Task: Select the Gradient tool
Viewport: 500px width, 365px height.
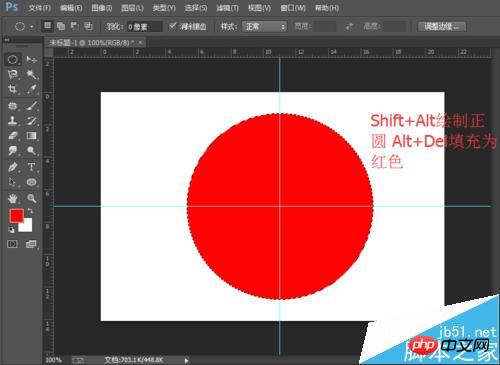Action: point(32,136)
